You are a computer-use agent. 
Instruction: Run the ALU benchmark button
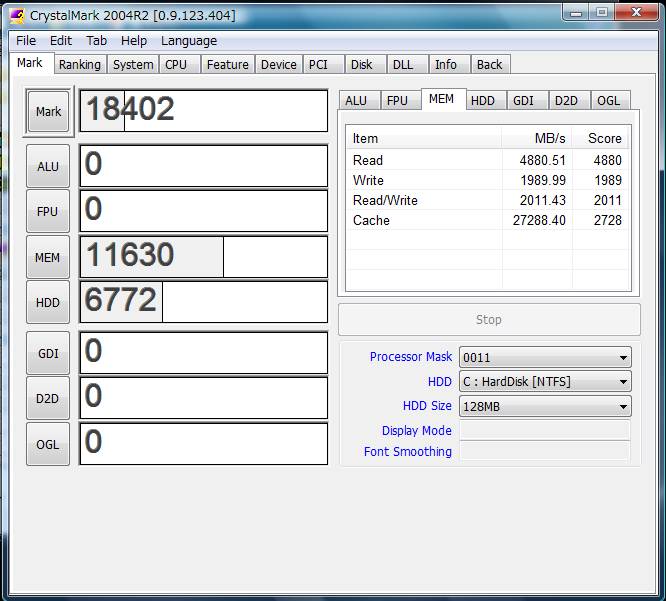[48, 166]
